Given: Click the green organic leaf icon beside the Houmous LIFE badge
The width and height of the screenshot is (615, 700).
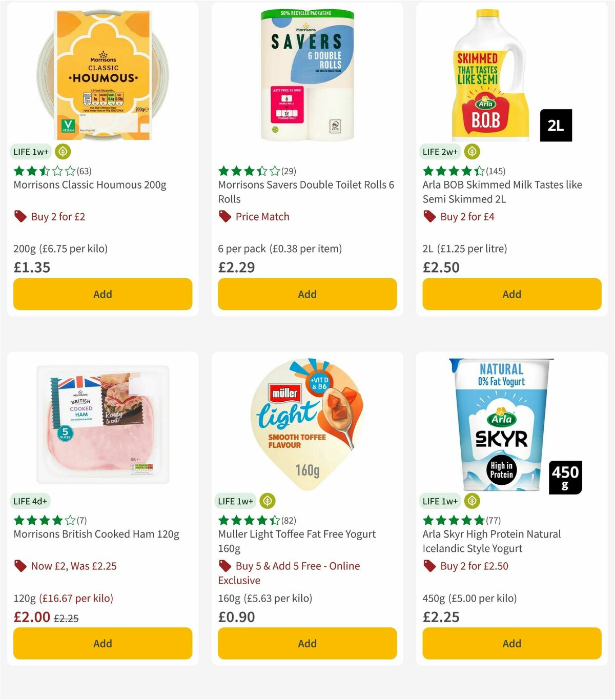Looking at the screenshot, I should click(62, 152).
